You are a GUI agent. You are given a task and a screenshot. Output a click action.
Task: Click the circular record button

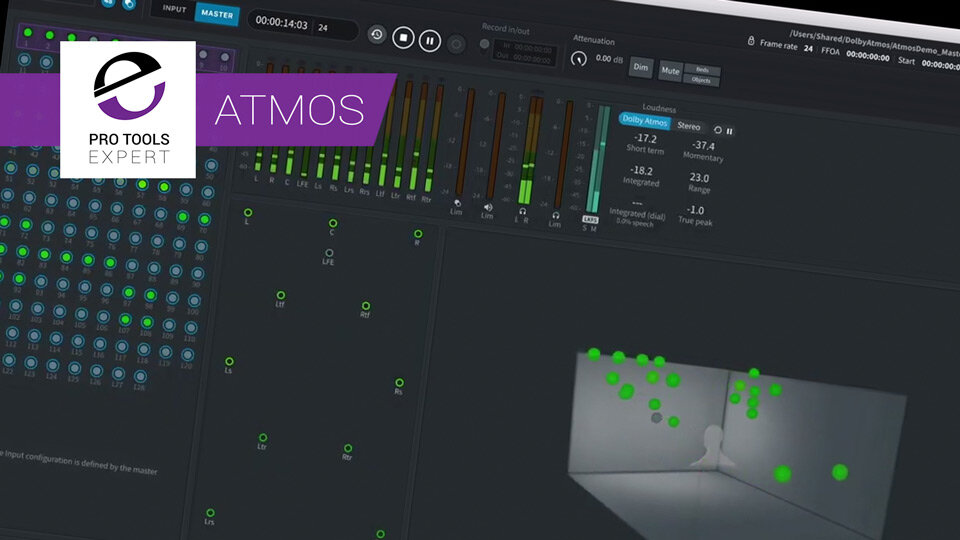click(x=456, y=44)
